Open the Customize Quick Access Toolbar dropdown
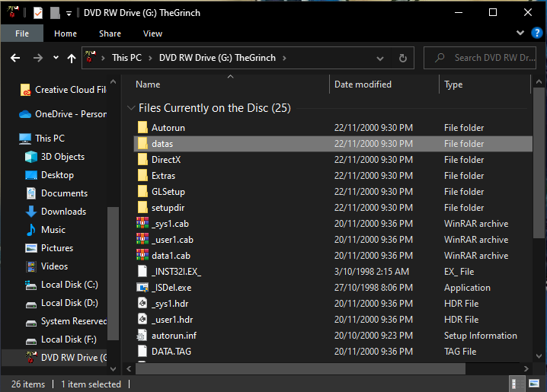 69,14
